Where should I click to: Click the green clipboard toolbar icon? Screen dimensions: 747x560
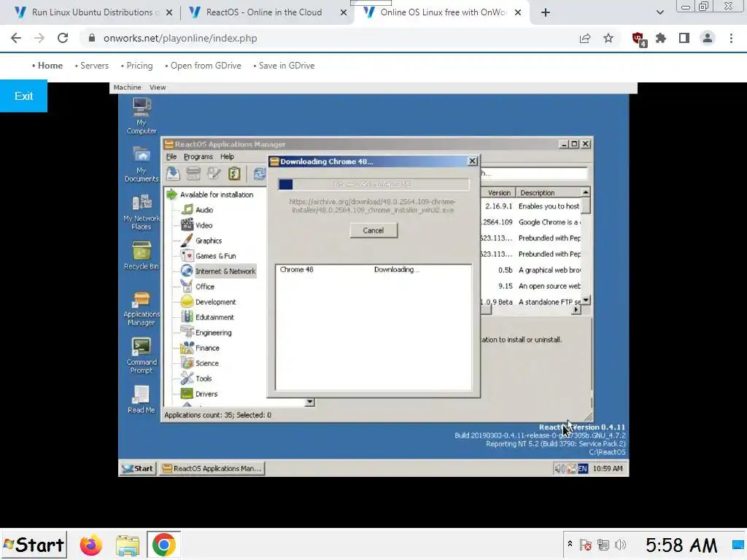click(x=234, y=174)
